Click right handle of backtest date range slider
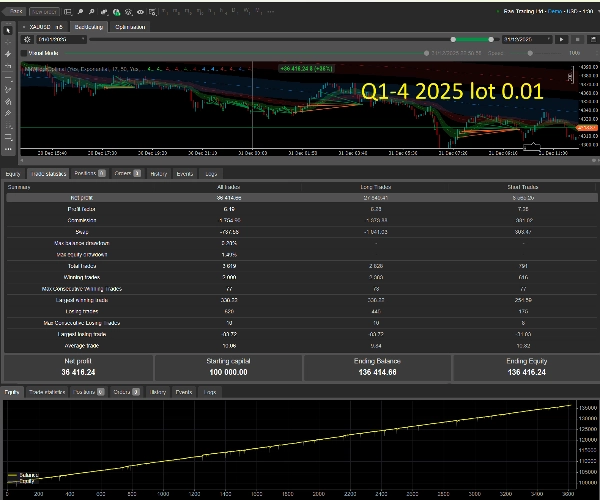Screen dimensions: 600x500 tap(491, 39)
